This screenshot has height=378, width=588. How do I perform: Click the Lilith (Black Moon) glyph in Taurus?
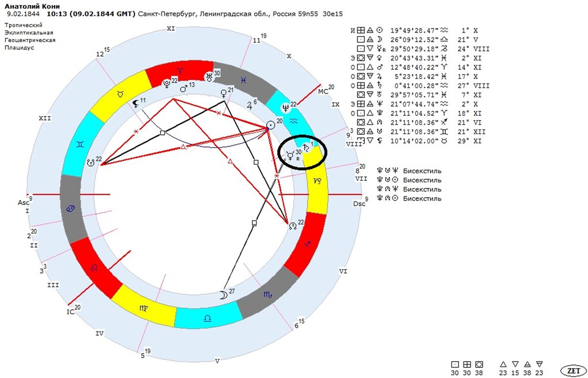click(136, 103)
